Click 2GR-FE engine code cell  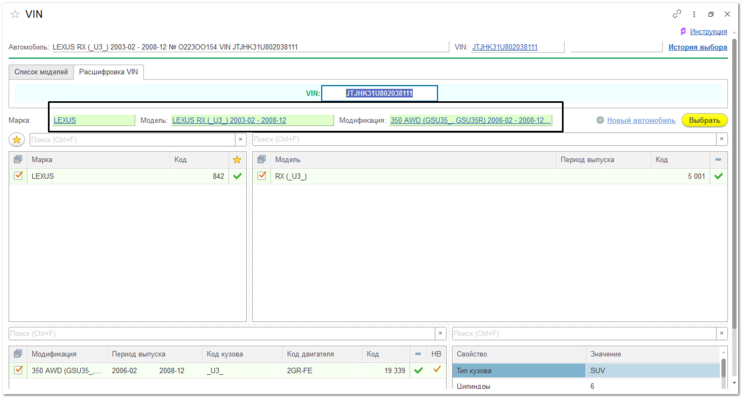[323, 371]
